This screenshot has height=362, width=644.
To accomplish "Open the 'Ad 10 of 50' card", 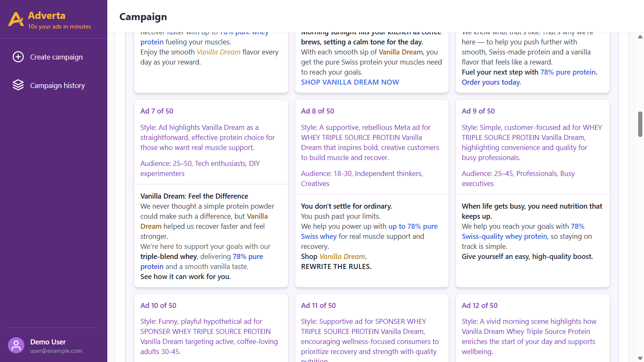I will click(x=158, y=305).
